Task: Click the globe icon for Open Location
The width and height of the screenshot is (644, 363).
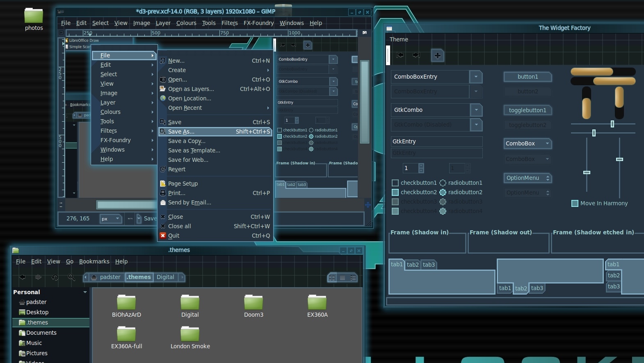Action: pyautogui.click(x=163, y=98)
